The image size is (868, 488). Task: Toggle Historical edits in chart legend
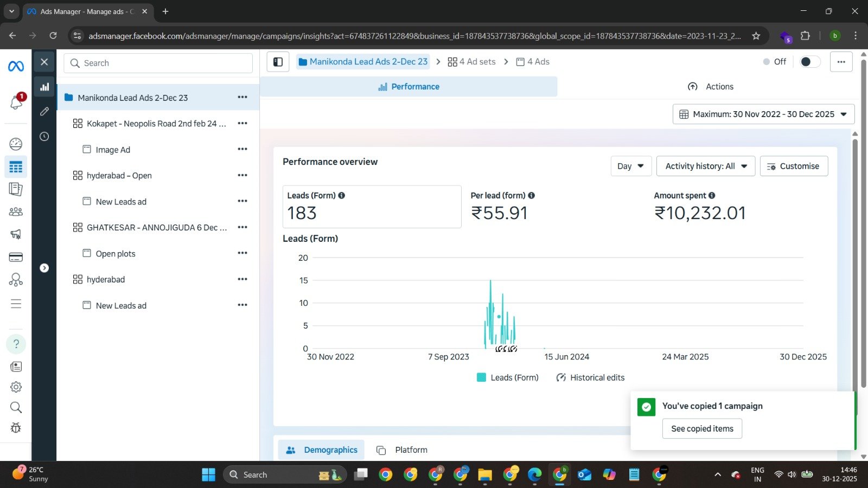(x=597, y=377)
